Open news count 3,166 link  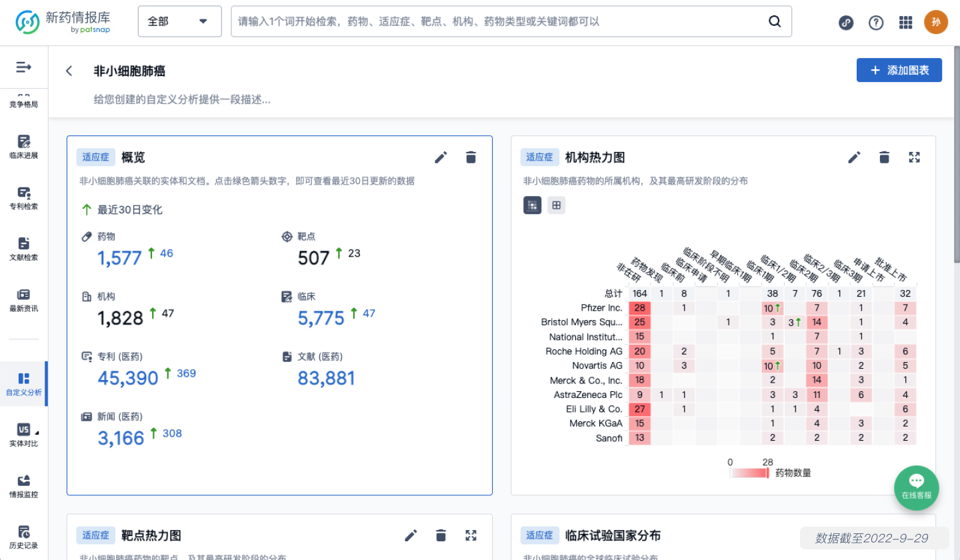coord(121,438)
